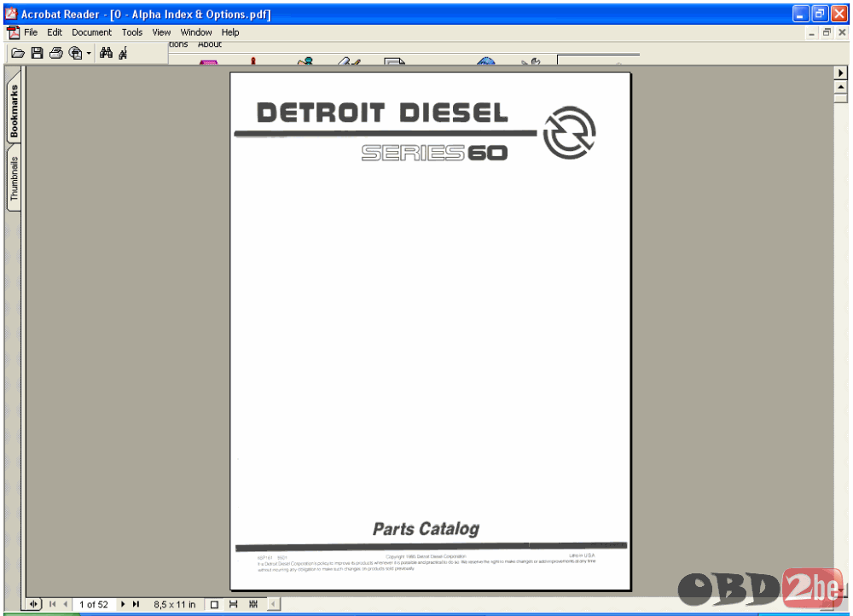Click the Open file folder icon
This screenshot has width=853, height=616.
pos(18,53)
